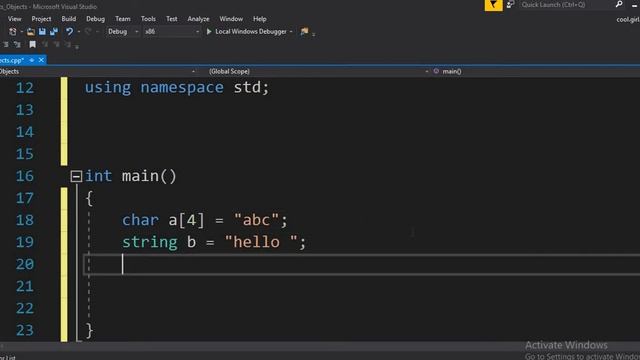Click line number 21 in margin
Screen dimensions: 640x360
click(24, 286)
